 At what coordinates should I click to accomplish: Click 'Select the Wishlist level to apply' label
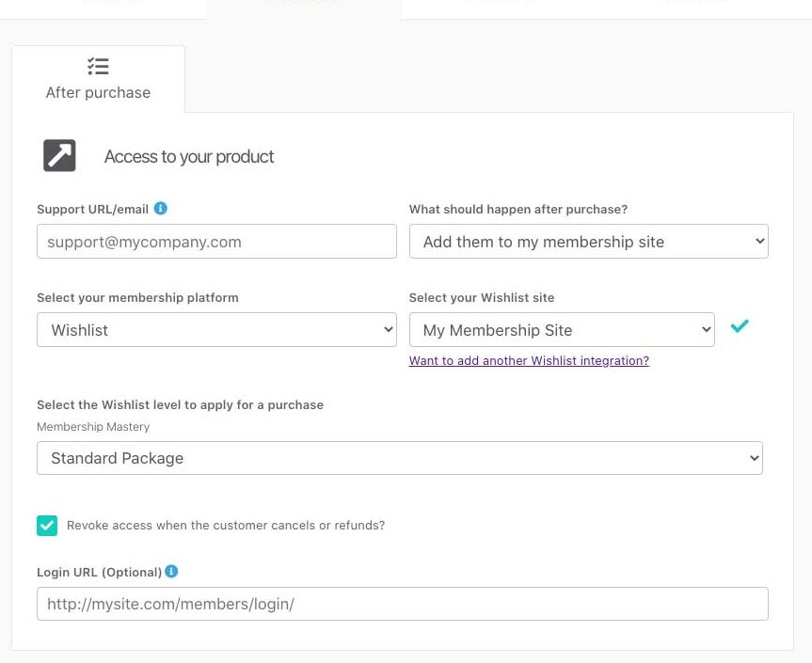pos(180,405)
